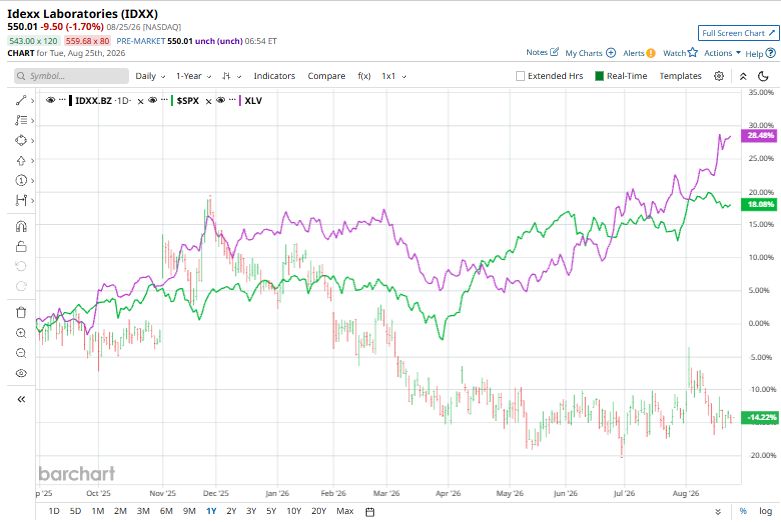Select the 6M time range tab
The height and width of the screenshot is (522, 781).
pyautogui.click(x=166, y=511)
